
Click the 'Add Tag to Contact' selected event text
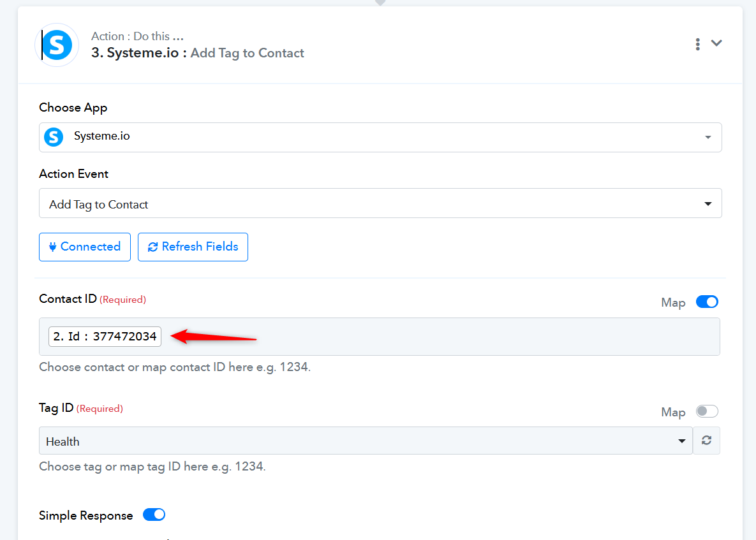point(98,205)
